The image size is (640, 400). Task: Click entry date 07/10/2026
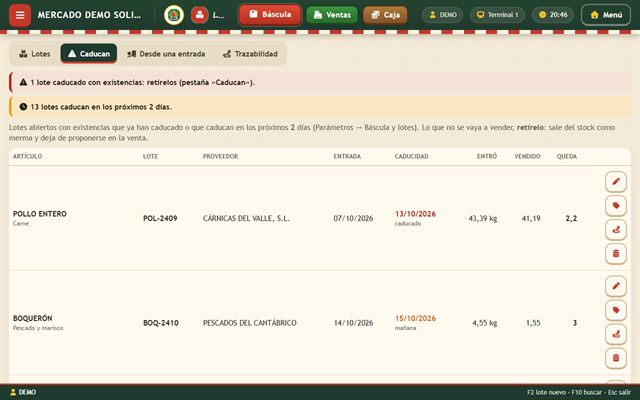tap(353, 218)
